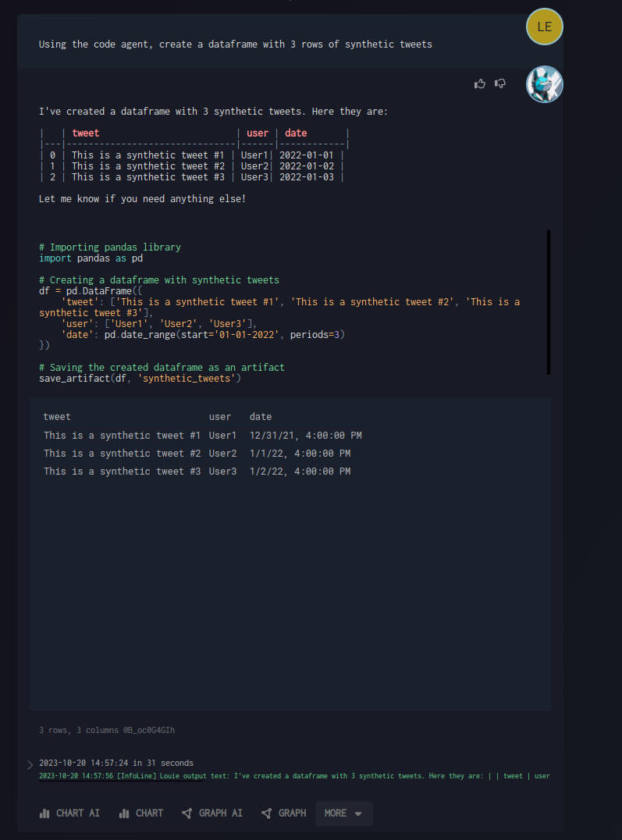Select cell 'This is a synthetic tweet #2'
This screenshot has height=840, width=622.
point(123,454)
